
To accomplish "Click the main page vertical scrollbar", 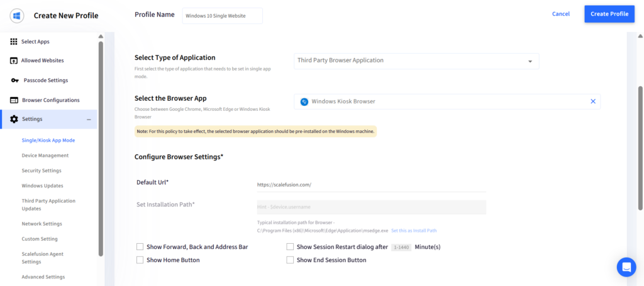I will [640, 148].
